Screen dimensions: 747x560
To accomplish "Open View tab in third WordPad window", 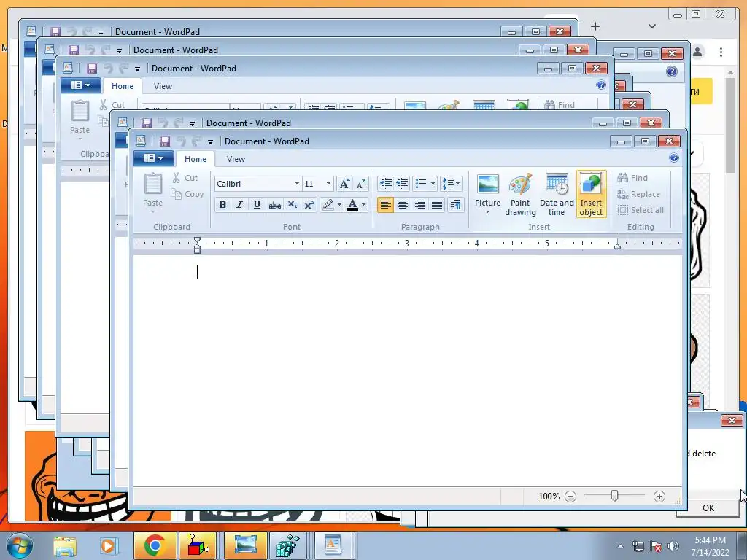I will [x=163, y=86].
